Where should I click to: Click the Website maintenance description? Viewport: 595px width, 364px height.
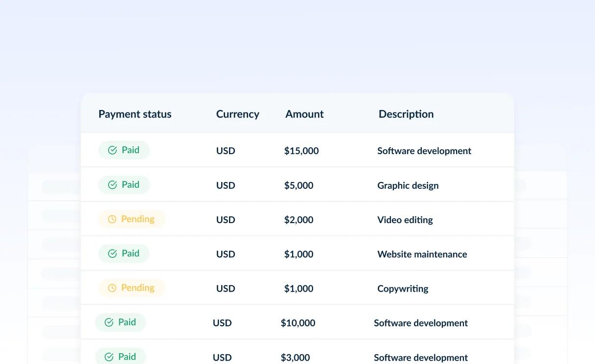click(422, 254)
